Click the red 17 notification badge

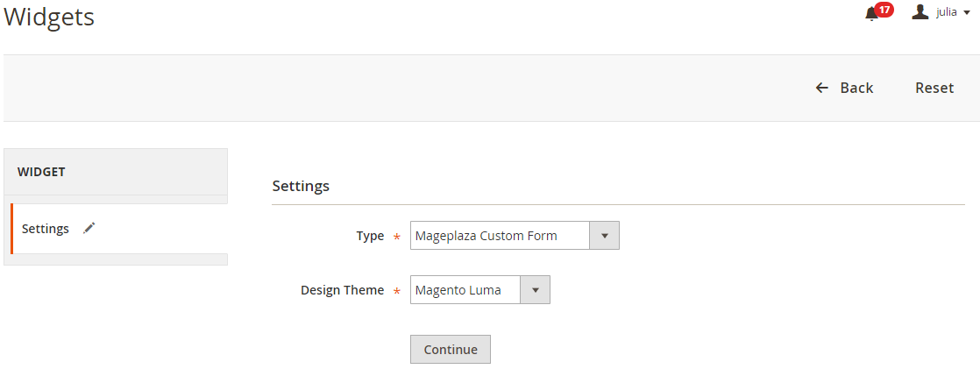pyautogui.click(x=884, y=10)
